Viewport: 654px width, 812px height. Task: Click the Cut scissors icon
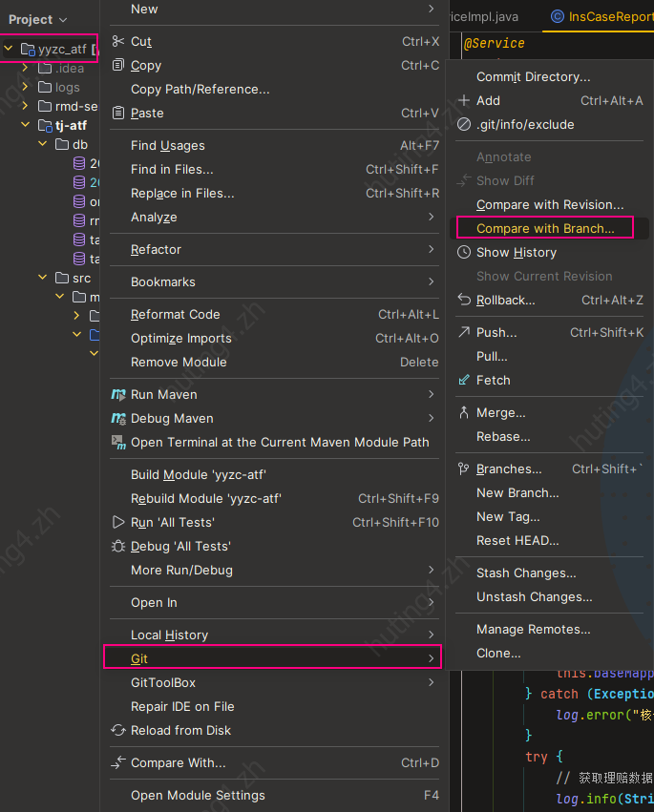[x=118, y=41]
